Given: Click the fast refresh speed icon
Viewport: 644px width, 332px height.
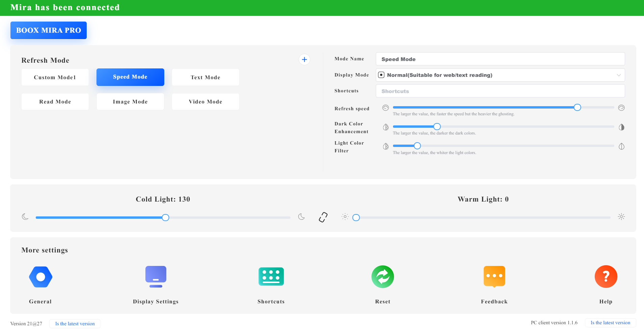Looking at the screenshot, I should [x=621, y=108].
